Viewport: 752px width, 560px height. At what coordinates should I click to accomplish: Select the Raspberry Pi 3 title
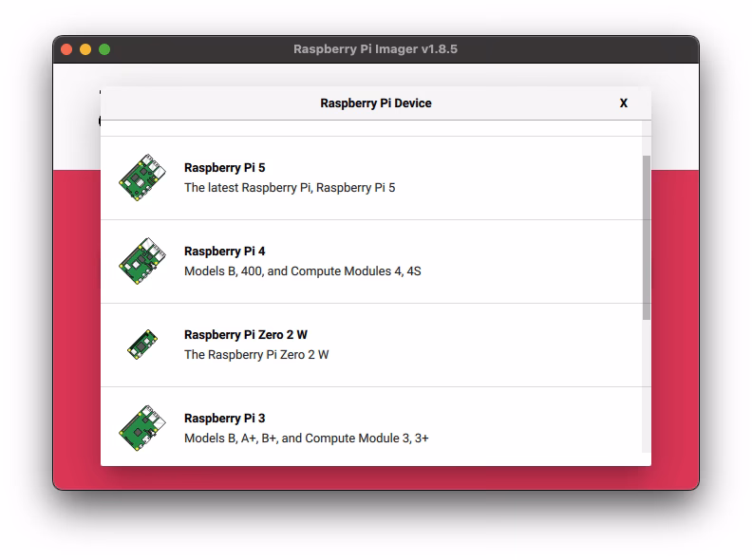coord(224,418)
